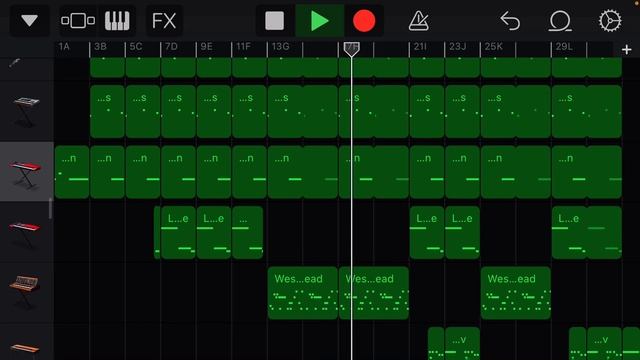Screen dimensions: 640x360
Task: Jump to ruler section 1A
Action: [64, 47]
